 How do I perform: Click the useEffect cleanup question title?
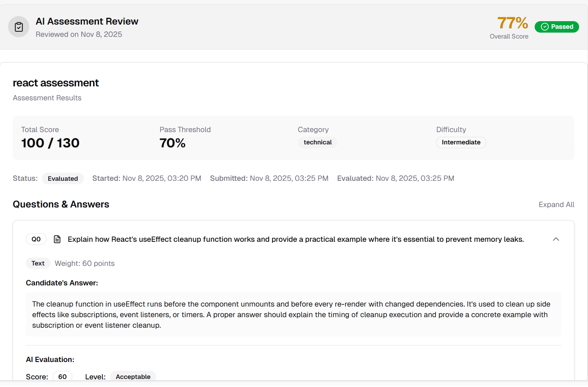[295, 239]
